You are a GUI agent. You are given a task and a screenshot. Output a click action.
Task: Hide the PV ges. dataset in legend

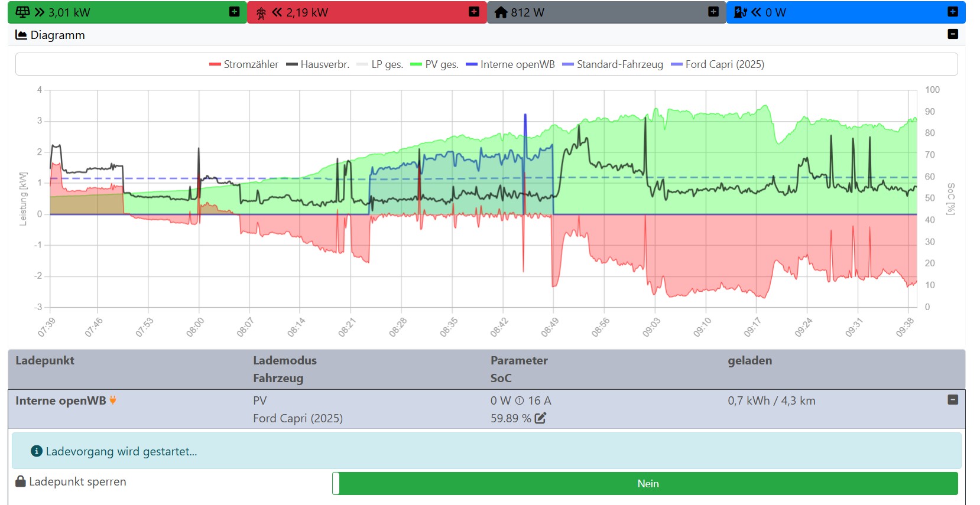click(434, 64)
